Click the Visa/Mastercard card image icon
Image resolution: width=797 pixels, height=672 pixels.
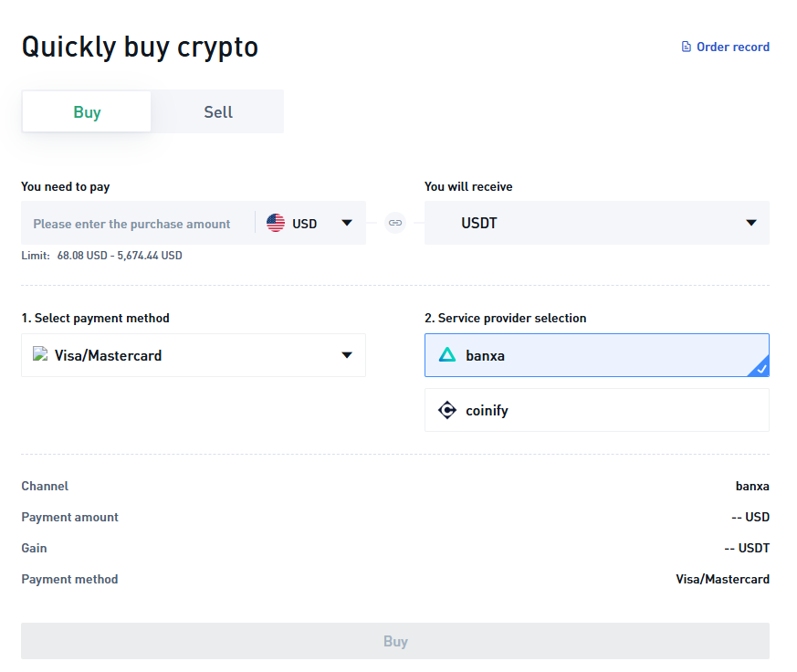pyautogui.click(x=39, y=355)
